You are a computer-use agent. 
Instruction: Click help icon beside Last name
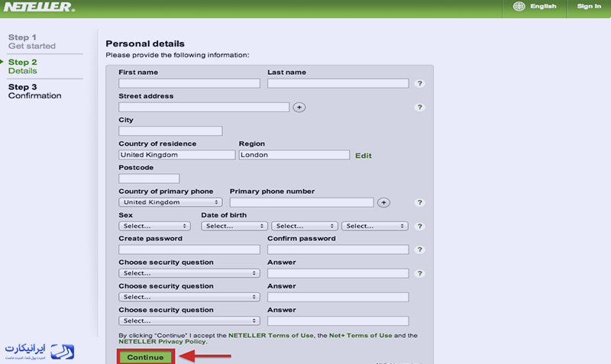click(419, 83)
